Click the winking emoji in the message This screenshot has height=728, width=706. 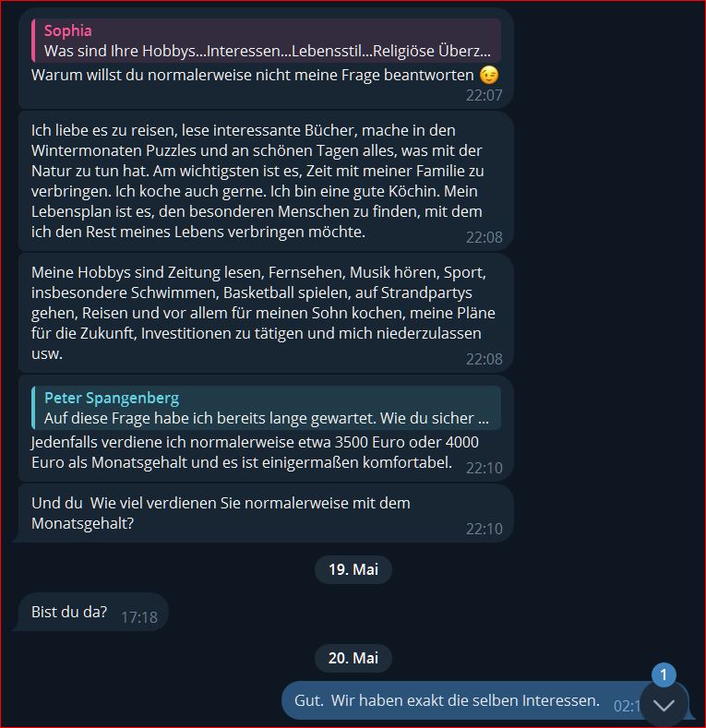pyautogui.click(x=489, y=75)
